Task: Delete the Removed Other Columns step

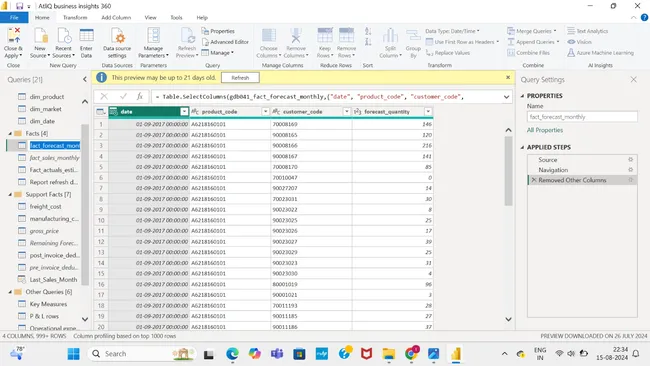Action: point(534,180)
